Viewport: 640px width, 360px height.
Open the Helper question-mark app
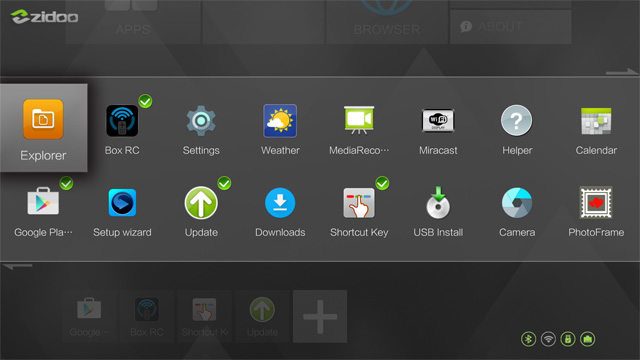click(516, 120)
